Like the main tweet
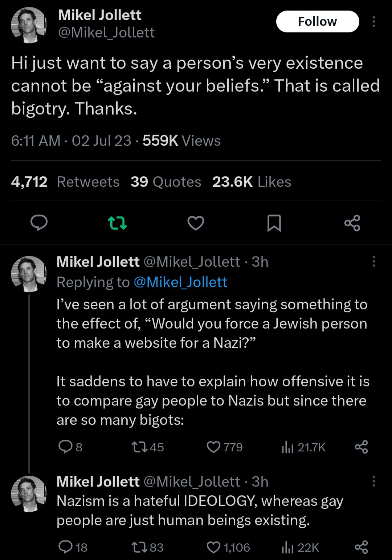Viewport: 392px width, 560px height. [196, 223]
